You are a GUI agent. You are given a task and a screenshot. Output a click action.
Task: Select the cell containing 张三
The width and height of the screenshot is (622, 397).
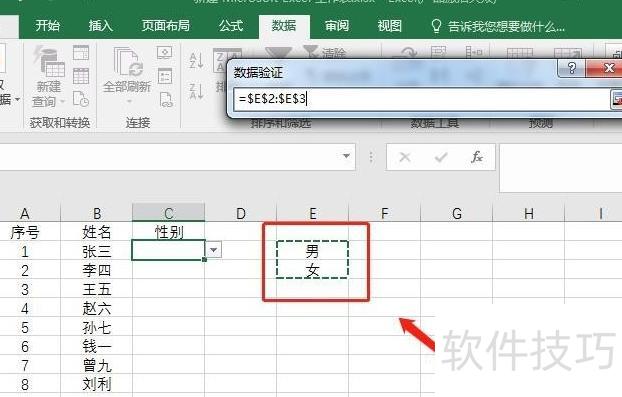(96, 251)
